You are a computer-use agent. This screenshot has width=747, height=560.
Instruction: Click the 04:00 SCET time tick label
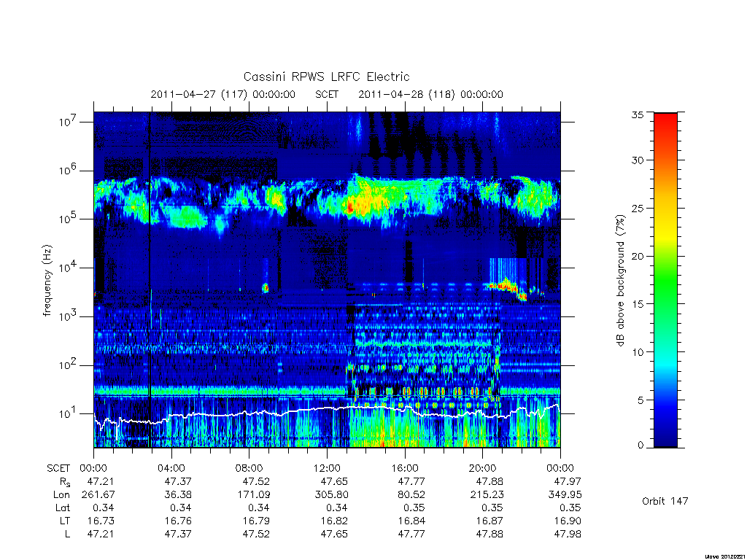(x=171, y=468)
